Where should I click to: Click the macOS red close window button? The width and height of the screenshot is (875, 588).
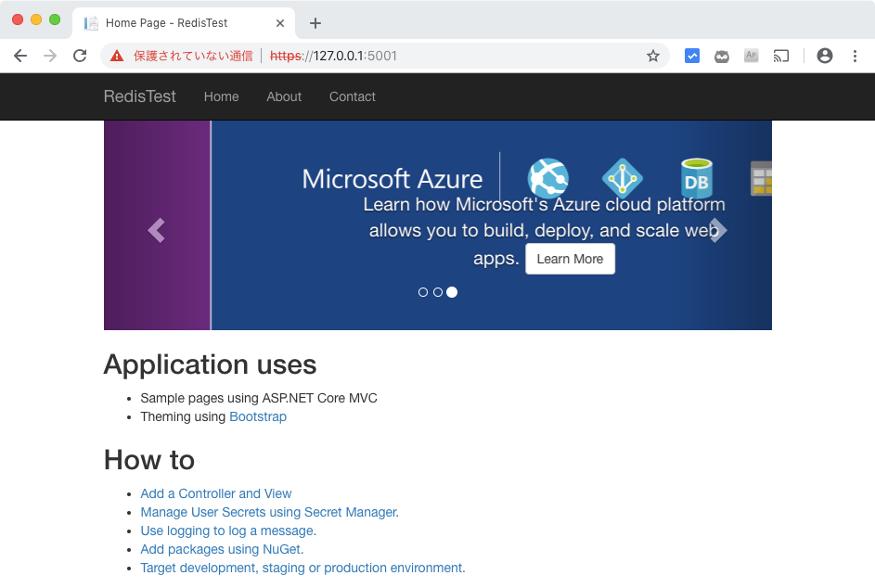tap(18, 19)
